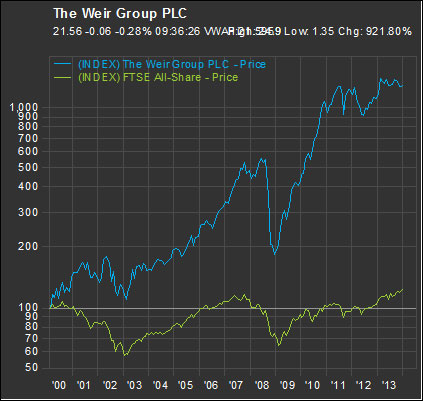Click the '08 x-axis year label
The height and width of the screenshot is (401, 423).
[x=262, y=386]
